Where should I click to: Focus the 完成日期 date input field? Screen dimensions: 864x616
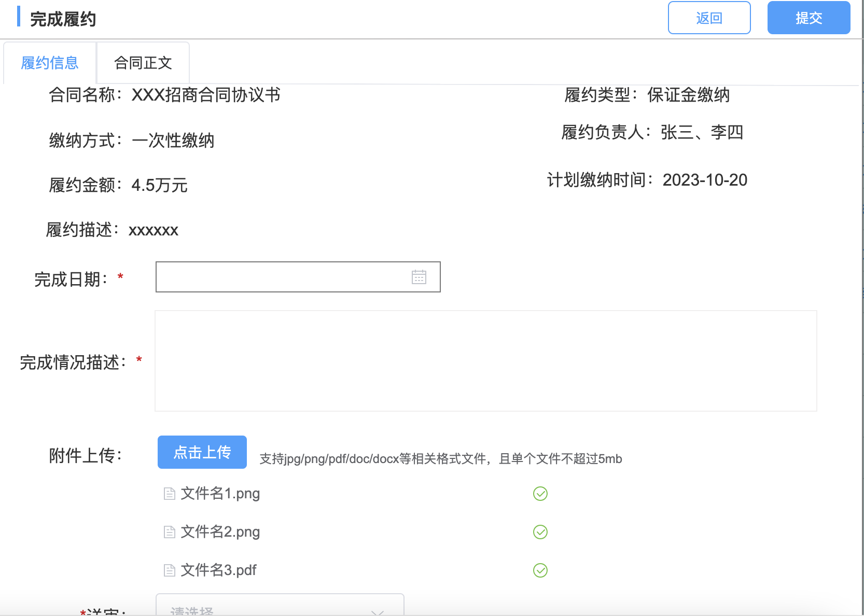(x=298, y=277)
